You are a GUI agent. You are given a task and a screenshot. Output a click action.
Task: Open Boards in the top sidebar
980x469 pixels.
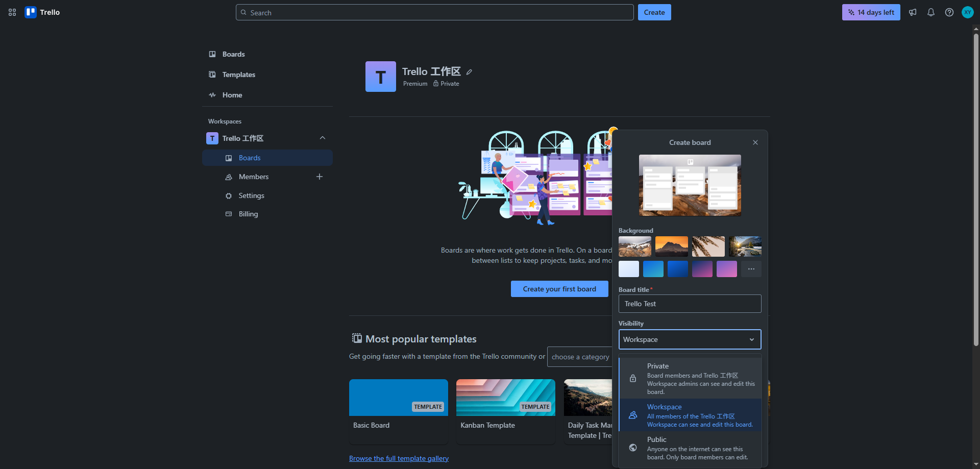point(267,54)
